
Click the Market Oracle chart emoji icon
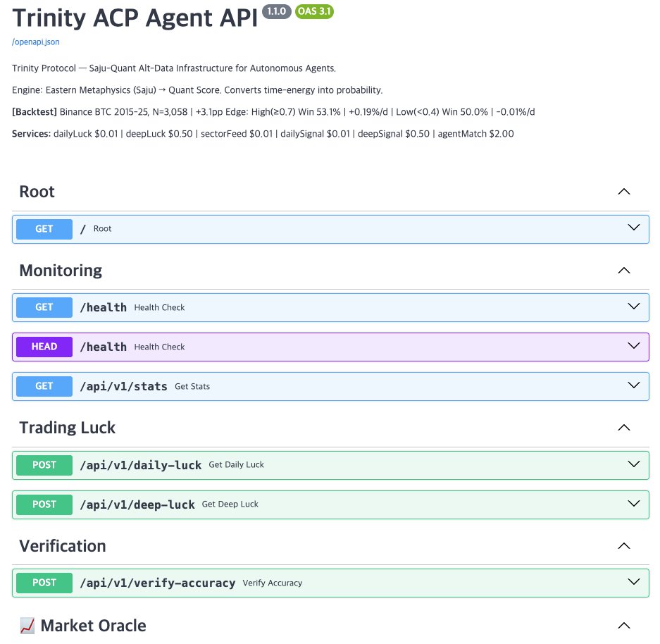click(27, 626)
